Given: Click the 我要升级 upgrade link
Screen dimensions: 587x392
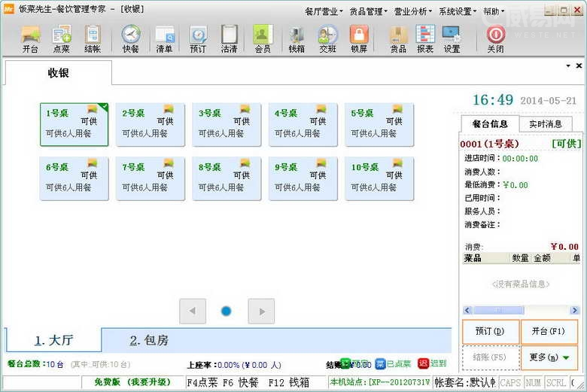Looking at the screenshot, I should 148,382.
